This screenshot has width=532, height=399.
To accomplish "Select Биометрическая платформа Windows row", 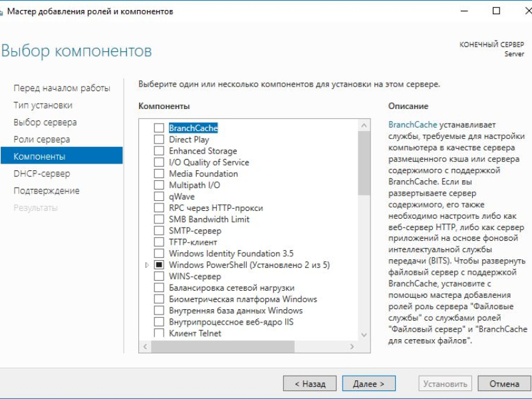I will click(x=243, y=299).
